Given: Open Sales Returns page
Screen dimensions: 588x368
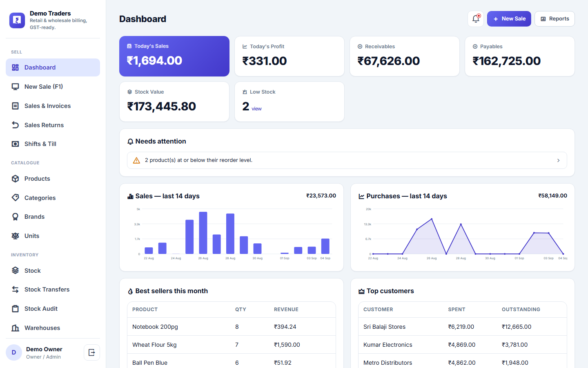Looking at the screenshot, I should pyautogui.click(x=53, y=125).
